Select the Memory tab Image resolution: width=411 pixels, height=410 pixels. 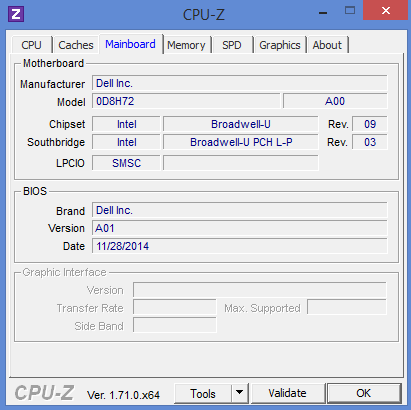pos(186,45)
